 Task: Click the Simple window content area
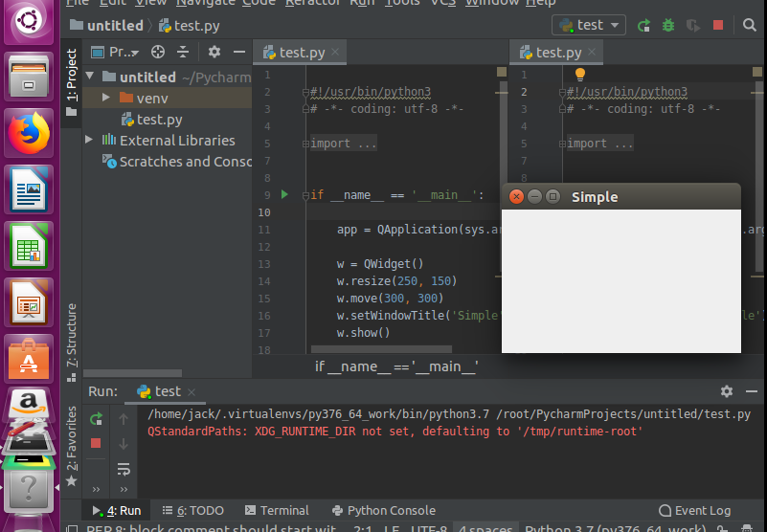[620, 280]
